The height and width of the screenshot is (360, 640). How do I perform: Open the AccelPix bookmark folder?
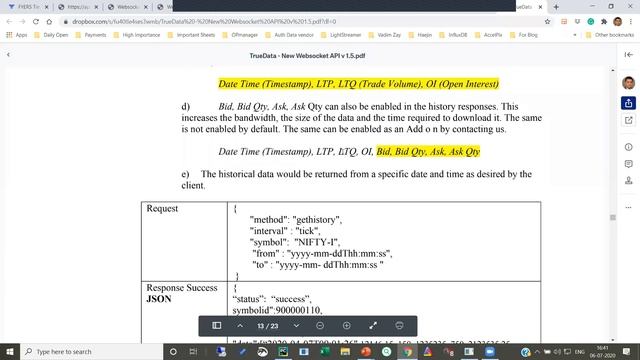click(489, 35)
